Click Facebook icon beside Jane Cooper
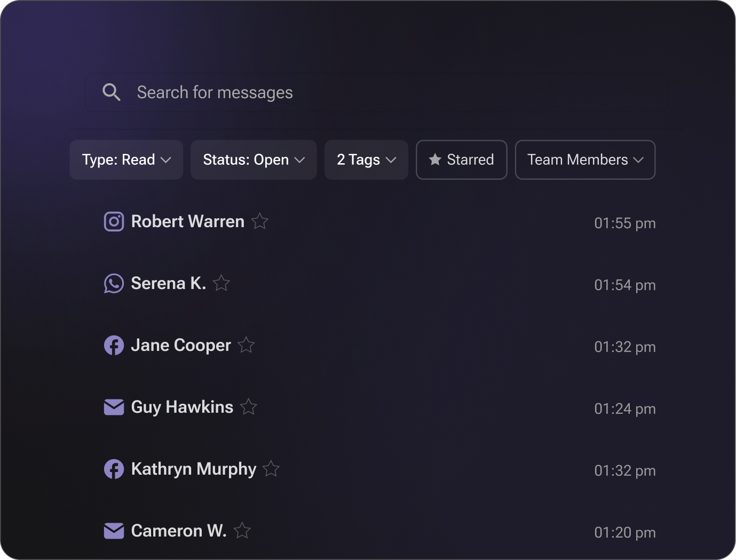Screen dimensions: 736x560 114,345
